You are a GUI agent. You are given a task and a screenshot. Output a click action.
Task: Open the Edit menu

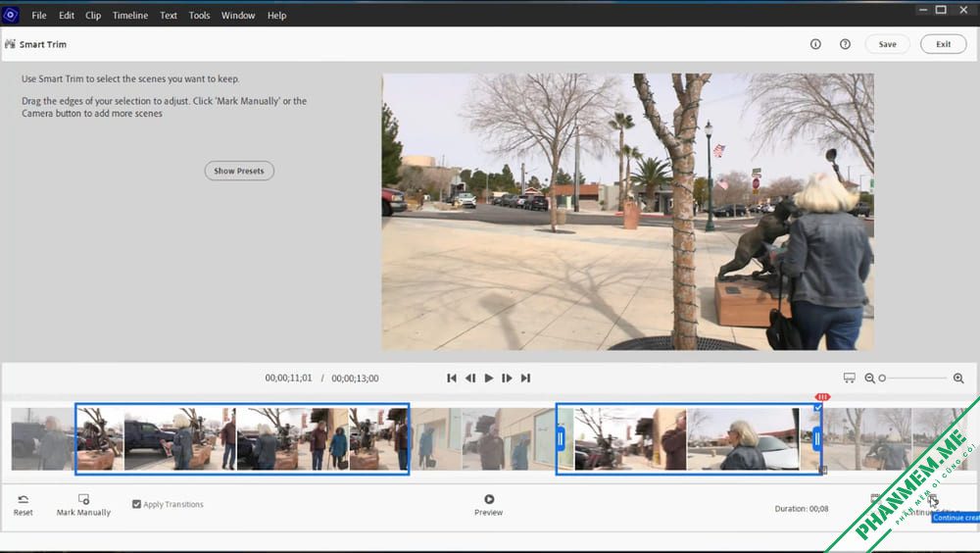(x=67, y=15)
